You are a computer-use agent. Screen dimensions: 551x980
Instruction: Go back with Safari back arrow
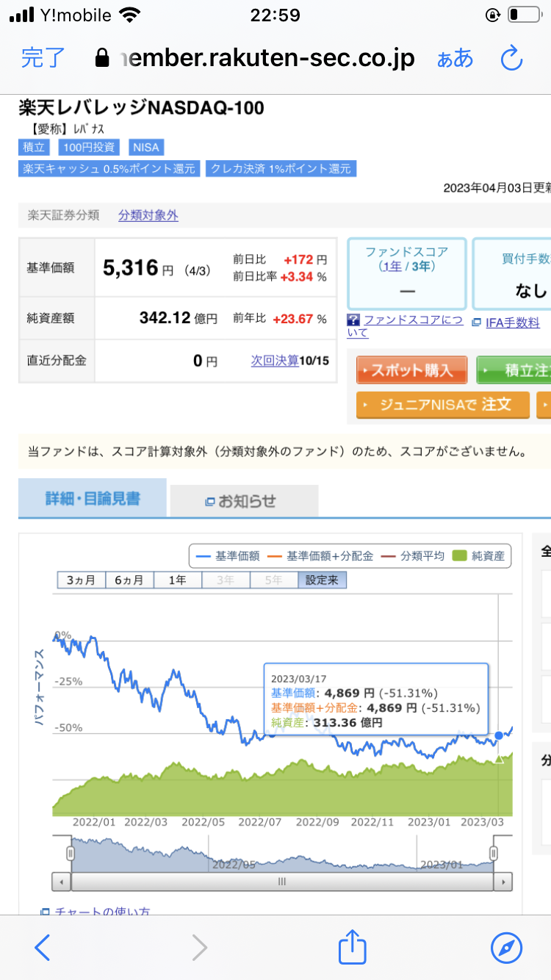click(43, 948)
